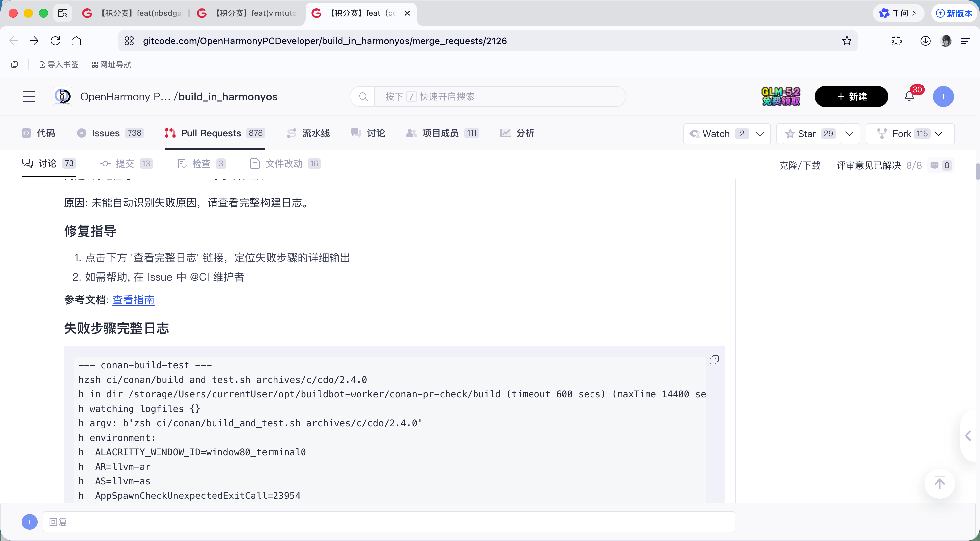
Task: Go to browser home page
Action: click(x=76, y=41)
